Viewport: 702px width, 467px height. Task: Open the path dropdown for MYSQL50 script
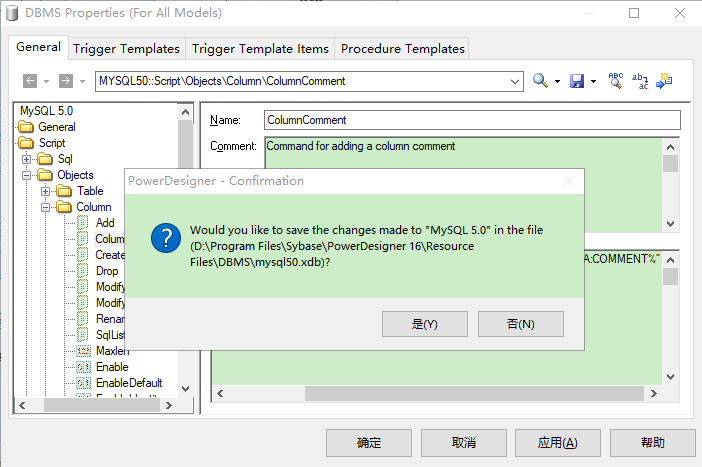(x=515, y=81)
